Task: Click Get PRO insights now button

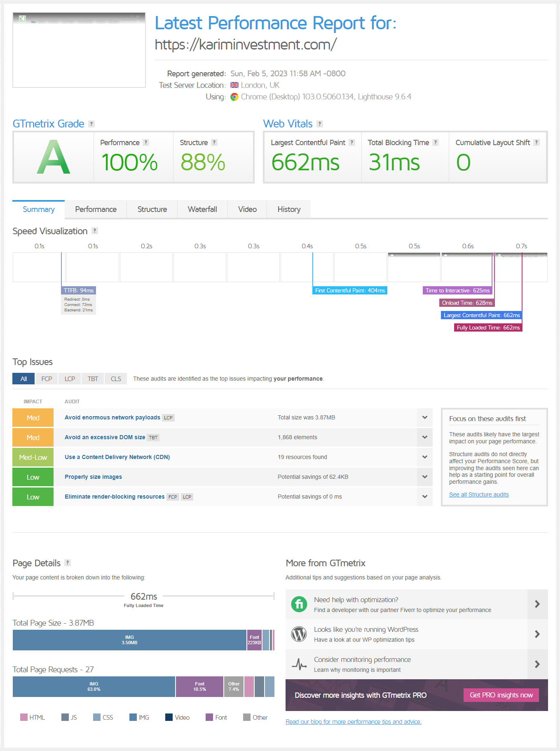Action: pyautogui.click(x=501, y=695)
